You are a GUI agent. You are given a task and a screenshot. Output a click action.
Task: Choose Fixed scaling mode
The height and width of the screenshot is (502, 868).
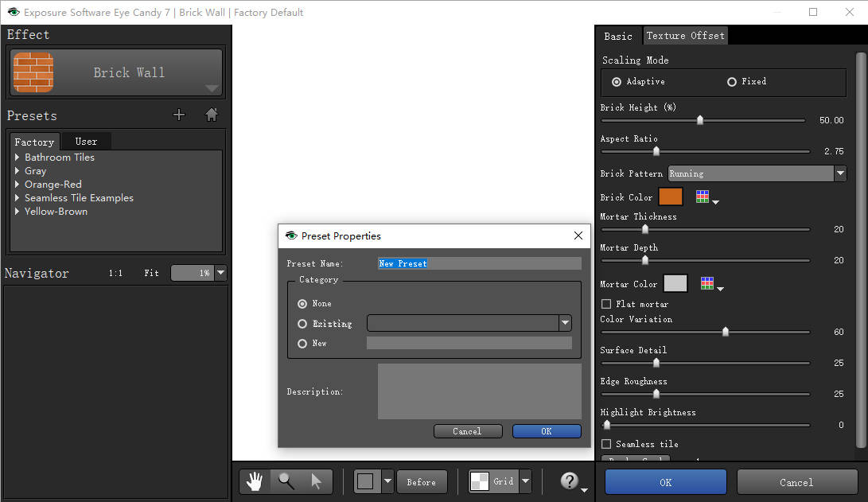(732, 82)
